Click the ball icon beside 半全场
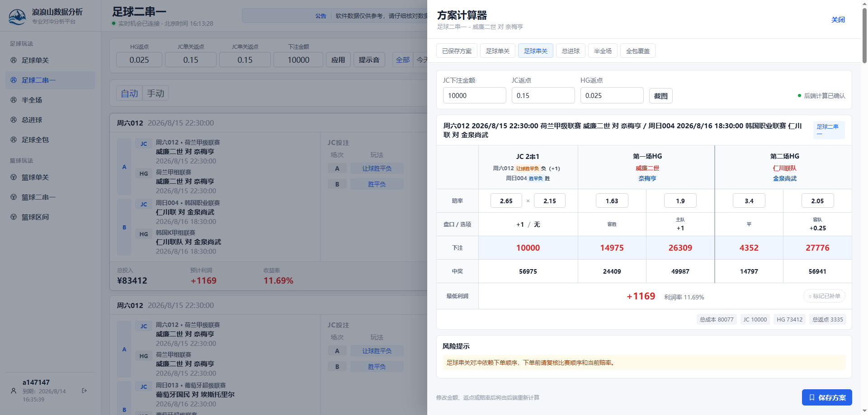Image resolution: width=868 pixels, height=415 pixels. tap(14, 100)
